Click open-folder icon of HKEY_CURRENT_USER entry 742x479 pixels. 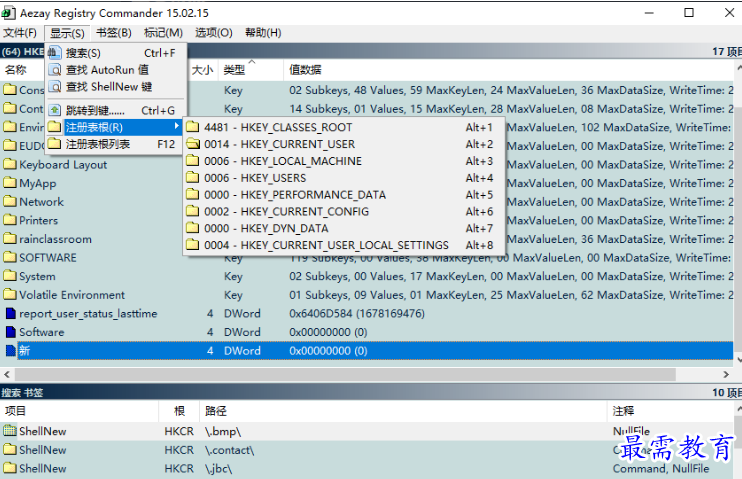click(x=193, y=144)
